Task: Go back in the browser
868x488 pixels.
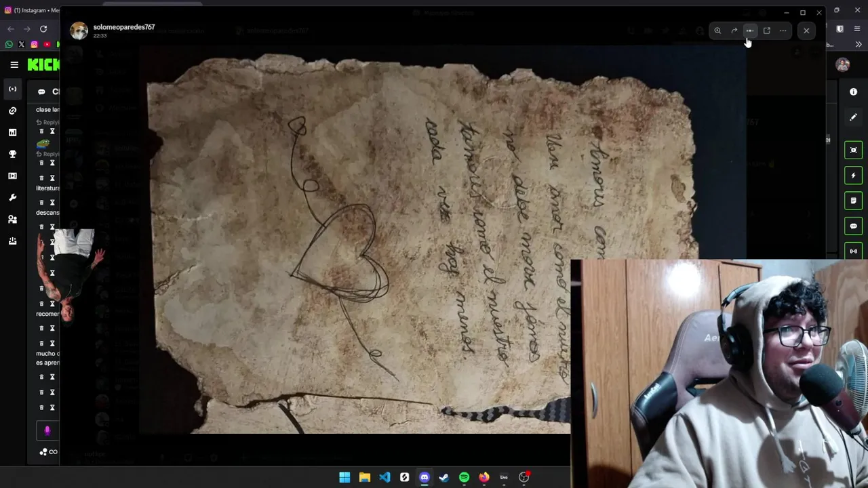Action: [10, 28]
